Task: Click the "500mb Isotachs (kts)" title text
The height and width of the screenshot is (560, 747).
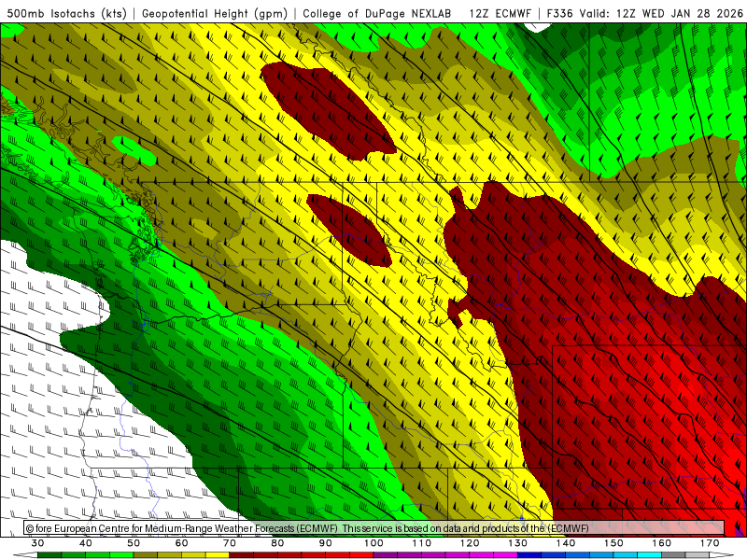Action: point(66,13)
